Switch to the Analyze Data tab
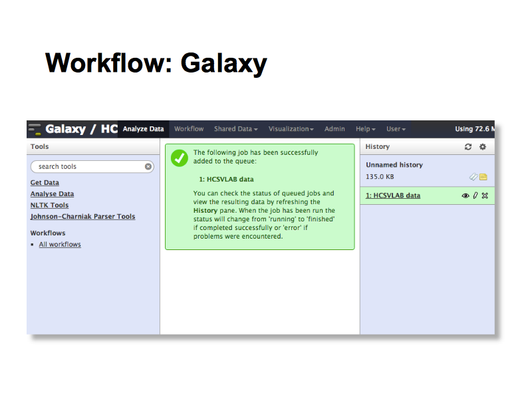The width and height of the screenshot is (532, 399). tap(143, 129)
